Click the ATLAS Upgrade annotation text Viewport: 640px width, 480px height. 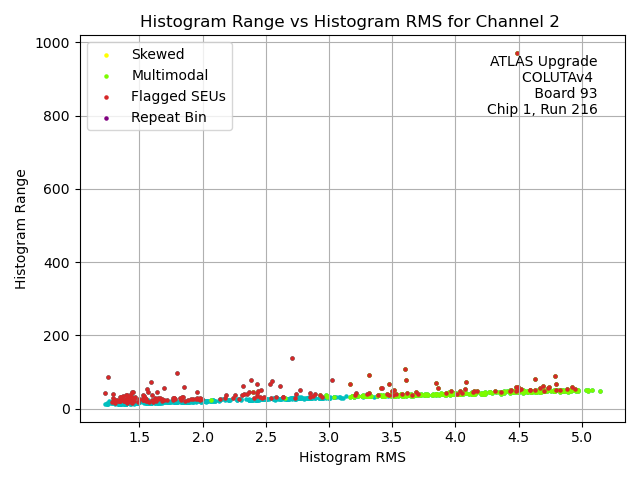543,61
